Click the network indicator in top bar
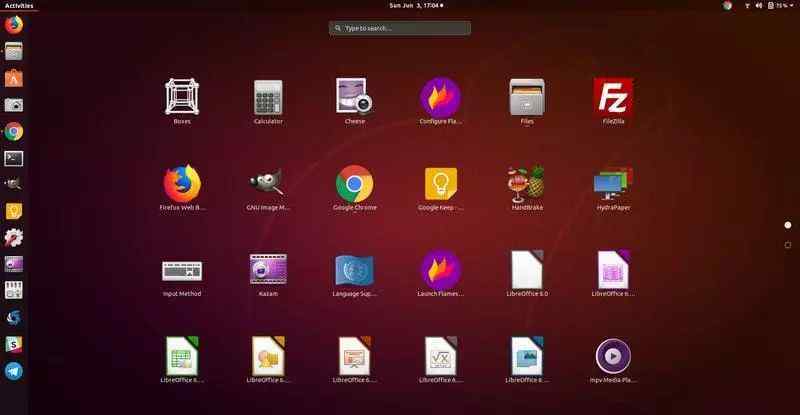800x415 pixels. point(747,6)
